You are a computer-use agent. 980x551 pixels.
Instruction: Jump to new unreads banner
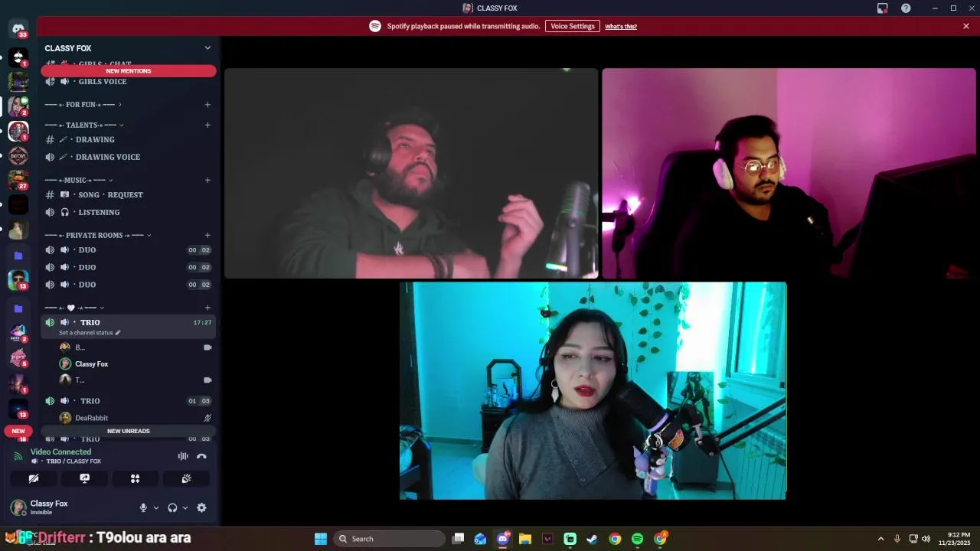click(129, 431)
